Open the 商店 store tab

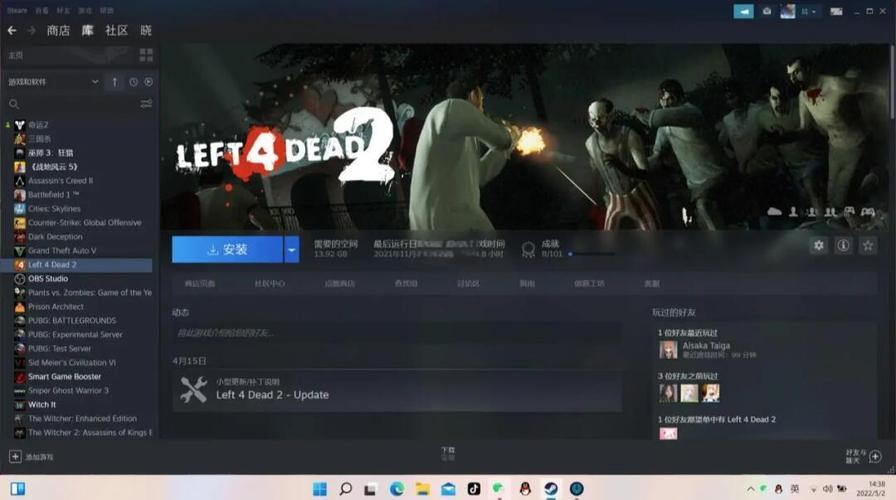(x=59, y=31)
